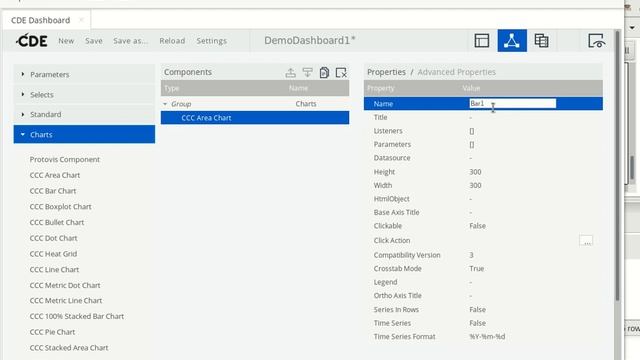640x360 pixels.
Task: Close the CDE Dashboard tab
Action: coord(81,20)
